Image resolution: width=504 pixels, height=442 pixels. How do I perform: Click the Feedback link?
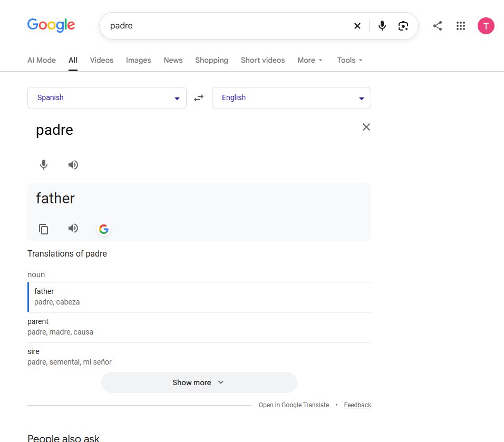[x=357, y=405]
